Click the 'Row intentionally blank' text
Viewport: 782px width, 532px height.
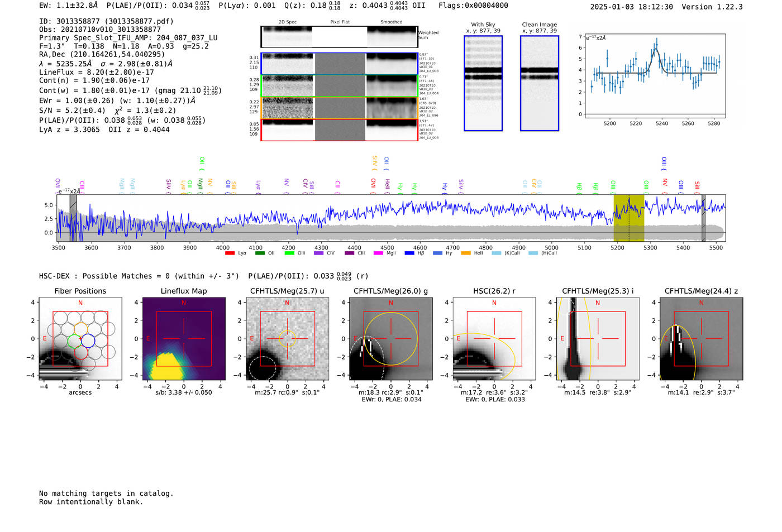click(x=91, y=502)
